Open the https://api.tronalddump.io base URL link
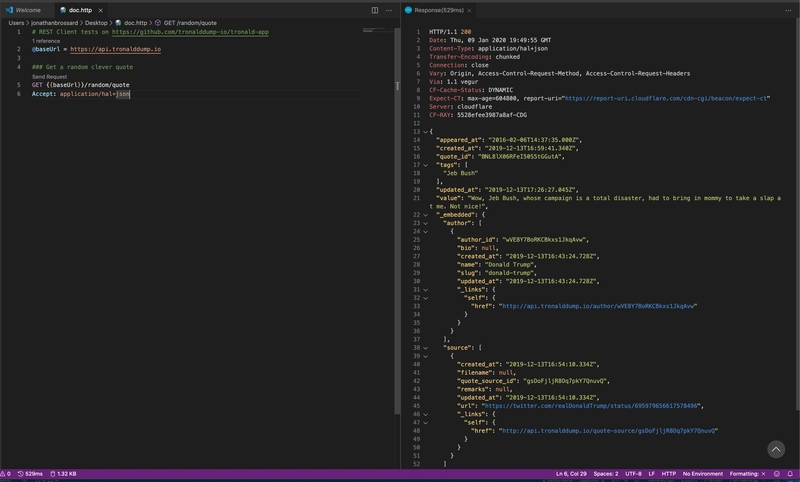Screen dimensions: 800x482 (x=115, y=49)
